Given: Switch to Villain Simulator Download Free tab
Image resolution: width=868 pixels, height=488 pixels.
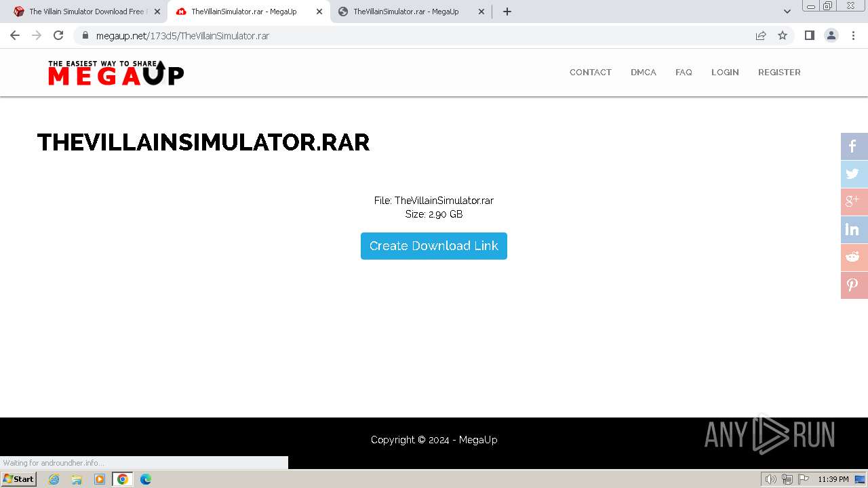Looking at the screenshot, I should tap(86, 12).
